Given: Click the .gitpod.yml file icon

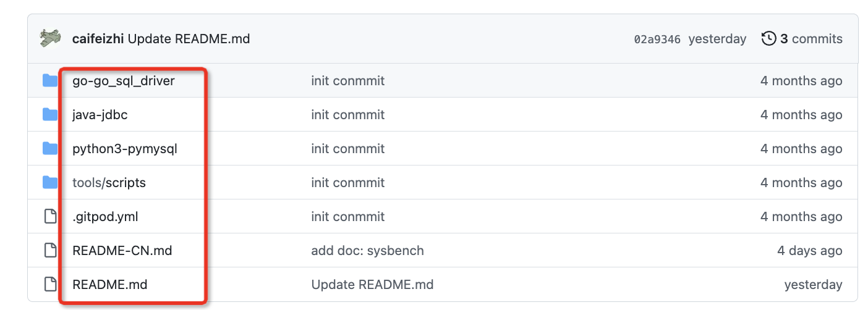Looking at the screenshot, I should pyautogui.click(x=50, y=217).
